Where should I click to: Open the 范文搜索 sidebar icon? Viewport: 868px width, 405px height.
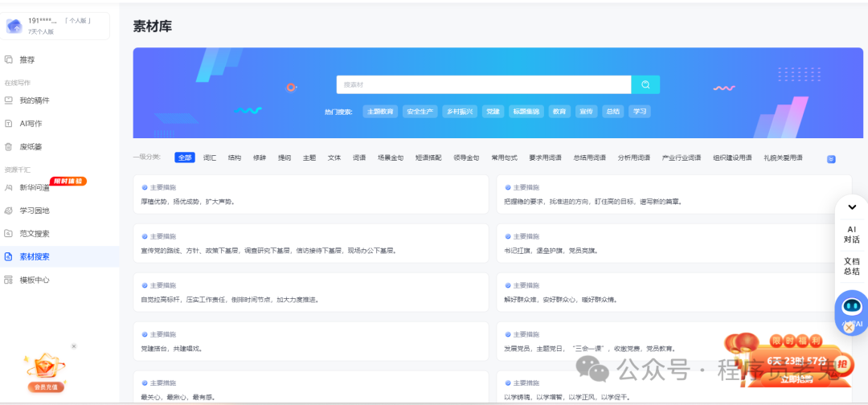click(8, 234)
